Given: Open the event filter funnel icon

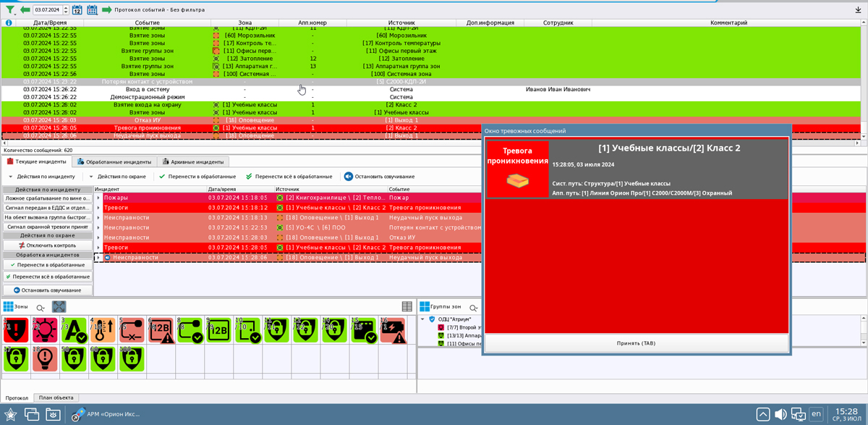Looking at the screenshot, I should coord(9,10).
